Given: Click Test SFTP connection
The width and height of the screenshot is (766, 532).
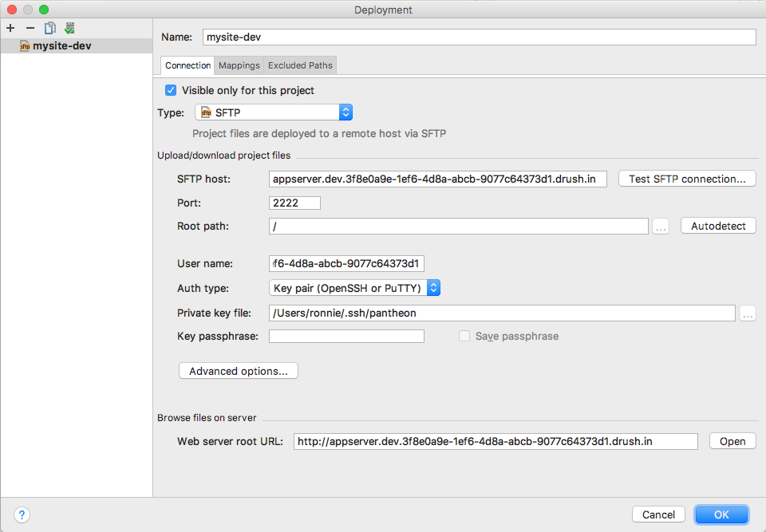Looking at the screenshot, I should (687, 178).
